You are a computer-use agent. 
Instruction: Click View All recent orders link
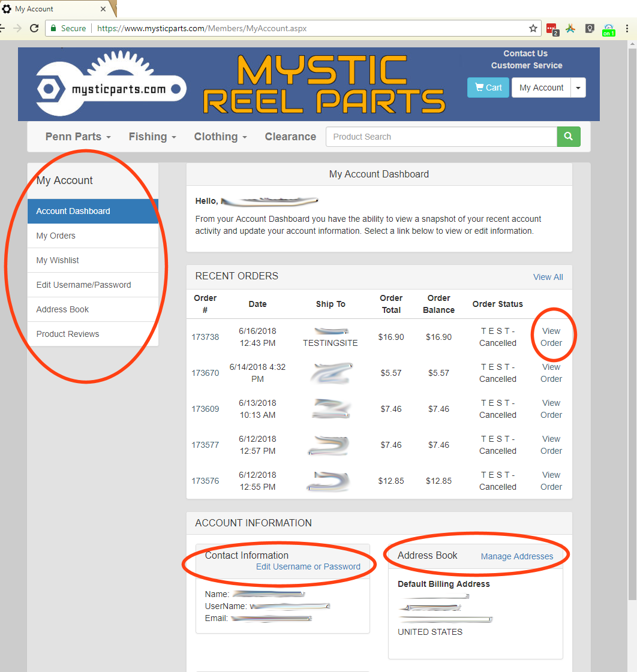pyautogui.click(x=548, y=277)
